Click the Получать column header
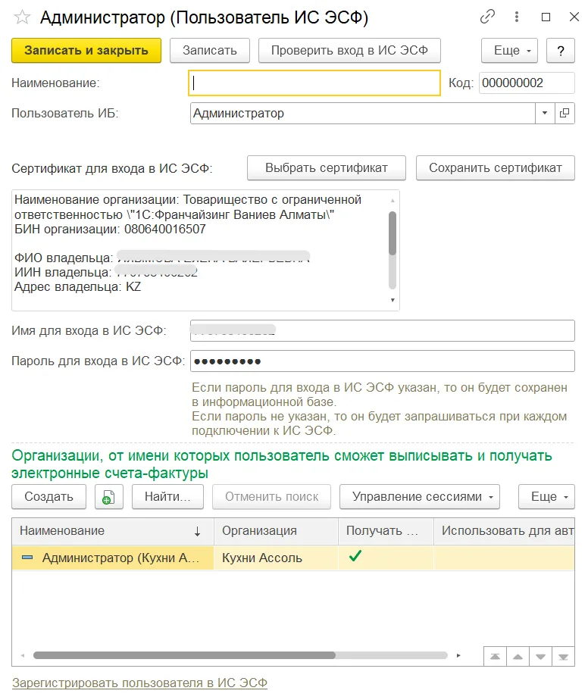588x700 pixels. (386, 531)
